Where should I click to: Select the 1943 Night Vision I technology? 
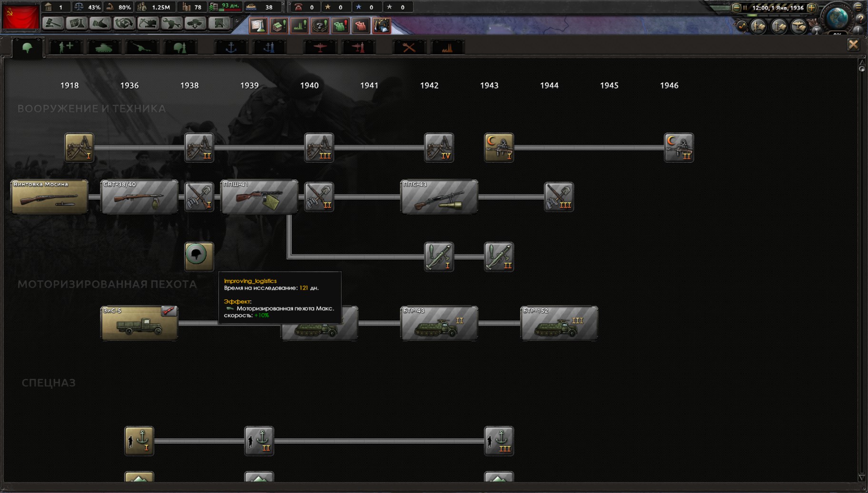coord(499,148)
